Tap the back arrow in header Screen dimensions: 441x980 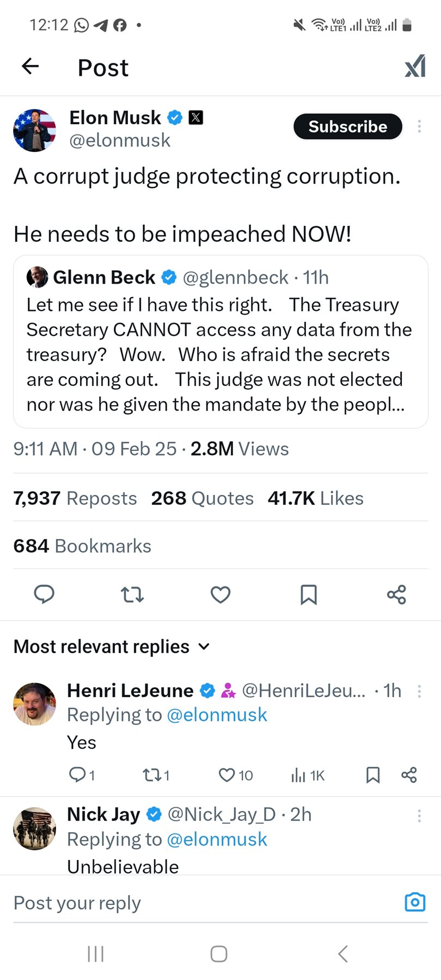tap(30, 66)
